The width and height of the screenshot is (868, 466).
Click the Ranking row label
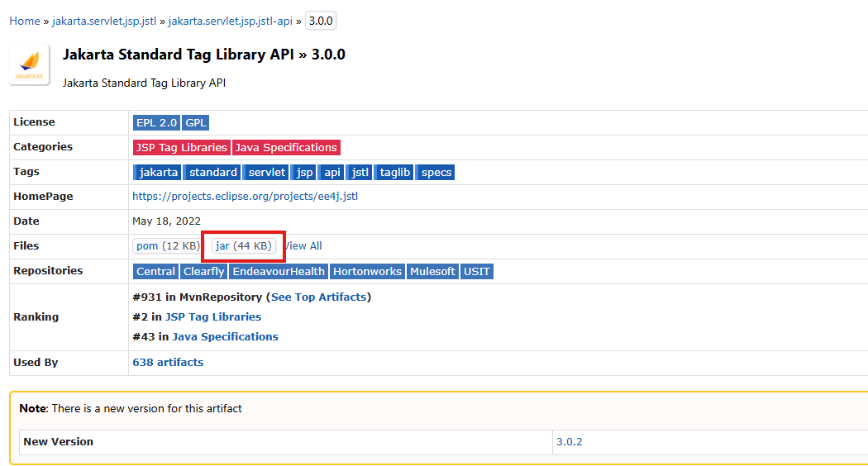click(36, 317)
